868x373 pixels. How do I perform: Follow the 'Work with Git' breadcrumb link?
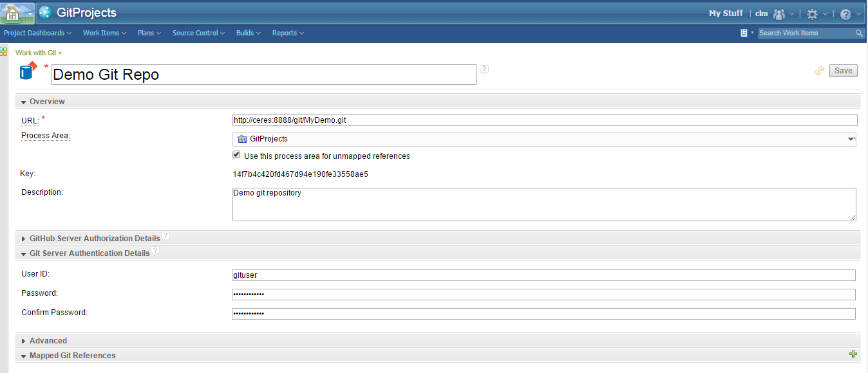pos(35,53)
